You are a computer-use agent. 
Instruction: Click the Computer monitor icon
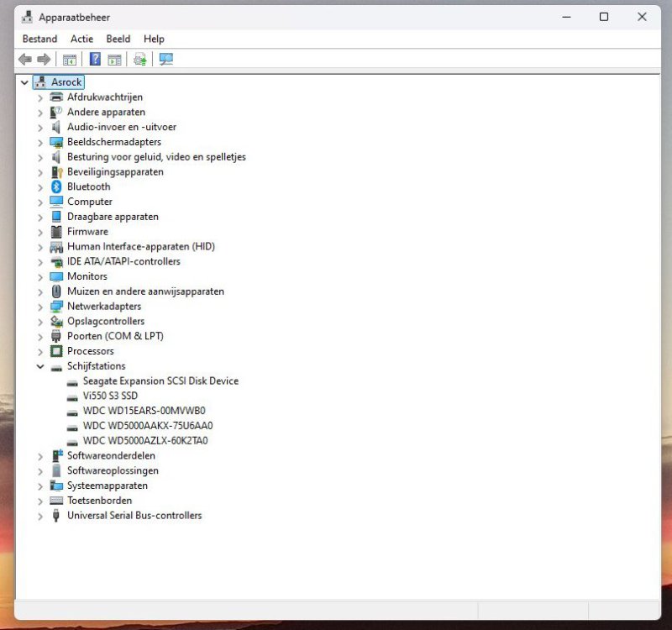coord(56,202)
